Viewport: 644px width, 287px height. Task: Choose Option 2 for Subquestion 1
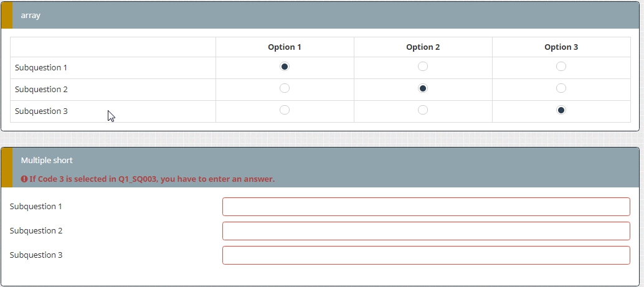tap(423, 67)
